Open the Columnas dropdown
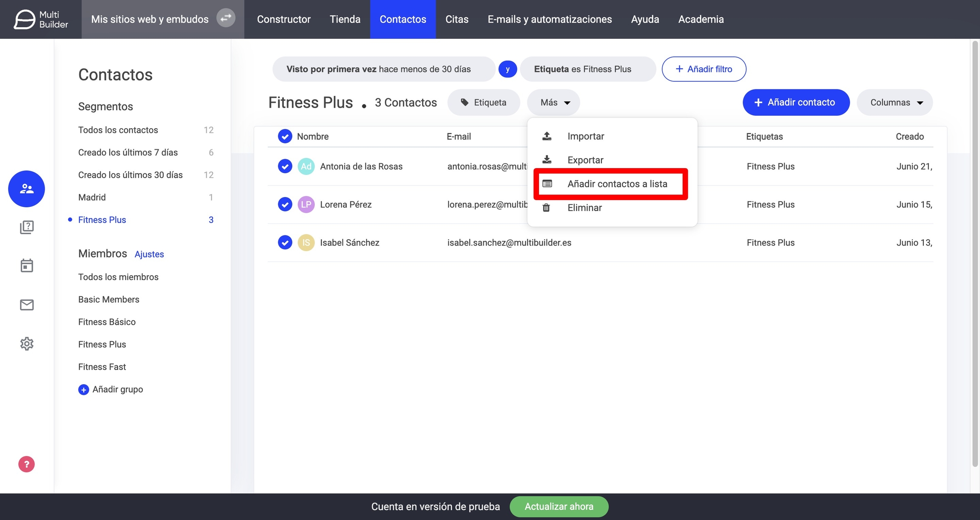Screen dimensions: 980x520 coord(895,103)
